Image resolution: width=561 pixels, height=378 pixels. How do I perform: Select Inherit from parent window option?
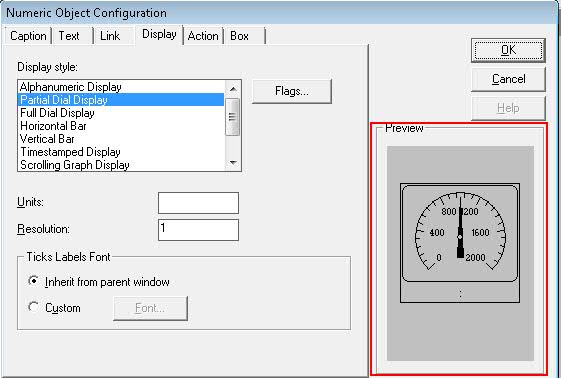(99, 282)
